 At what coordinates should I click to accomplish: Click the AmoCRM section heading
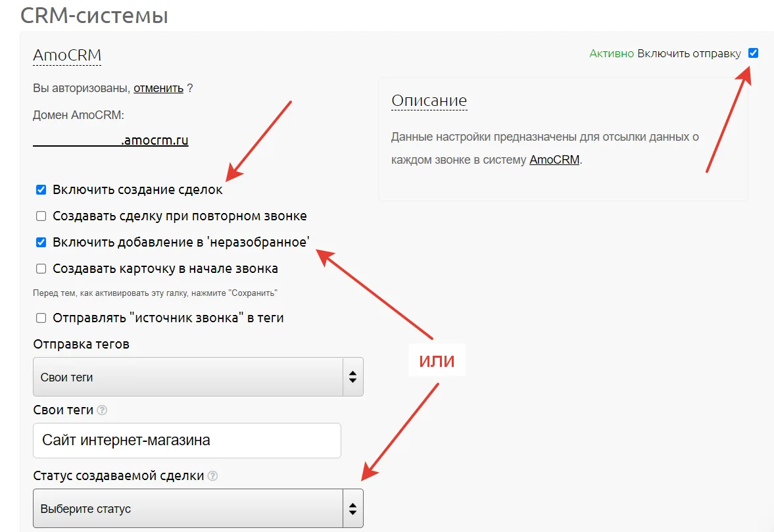[x=67, y=55]
